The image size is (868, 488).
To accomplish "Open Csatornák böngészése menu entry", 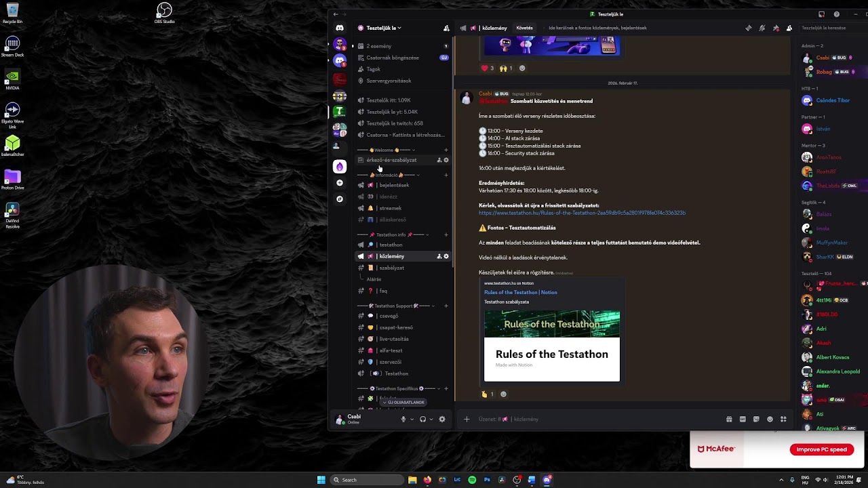I will click(403, 58).
